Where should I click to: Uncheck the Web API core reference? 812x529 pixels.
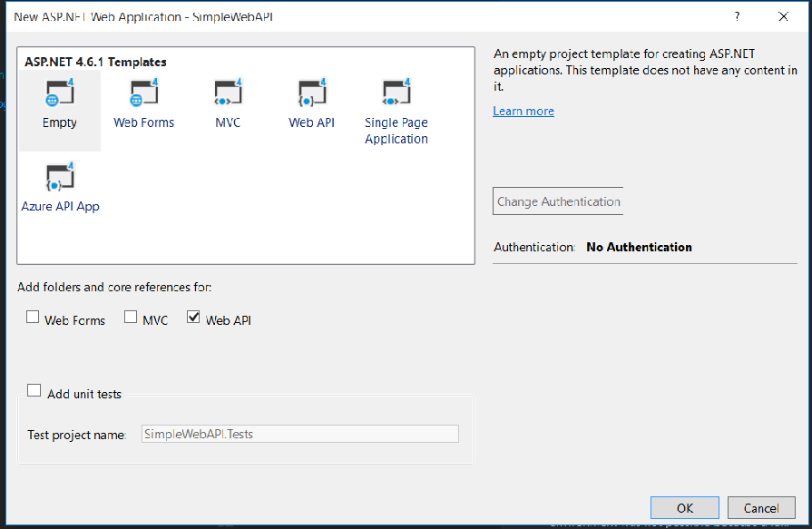(193, 317)
